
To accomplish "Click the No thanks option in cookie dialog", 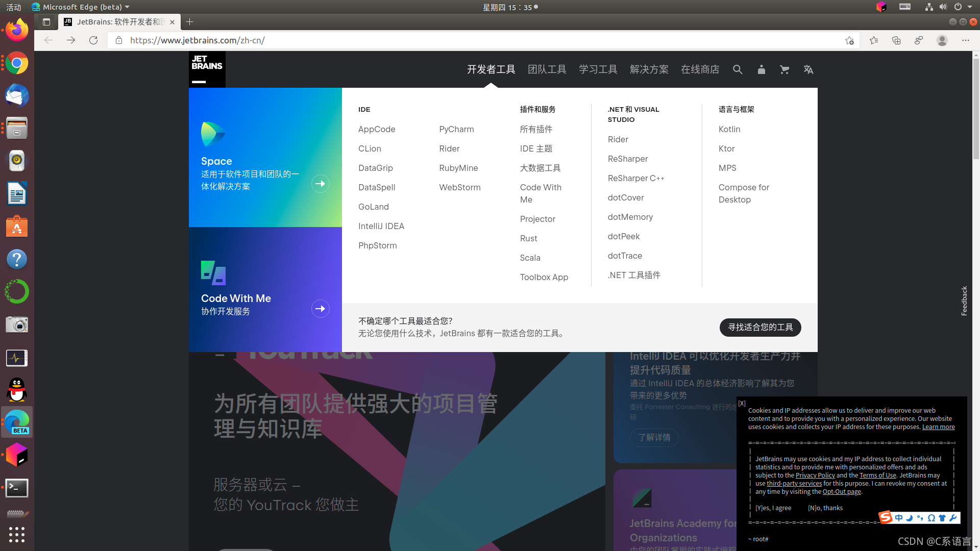I will point(824,507).
